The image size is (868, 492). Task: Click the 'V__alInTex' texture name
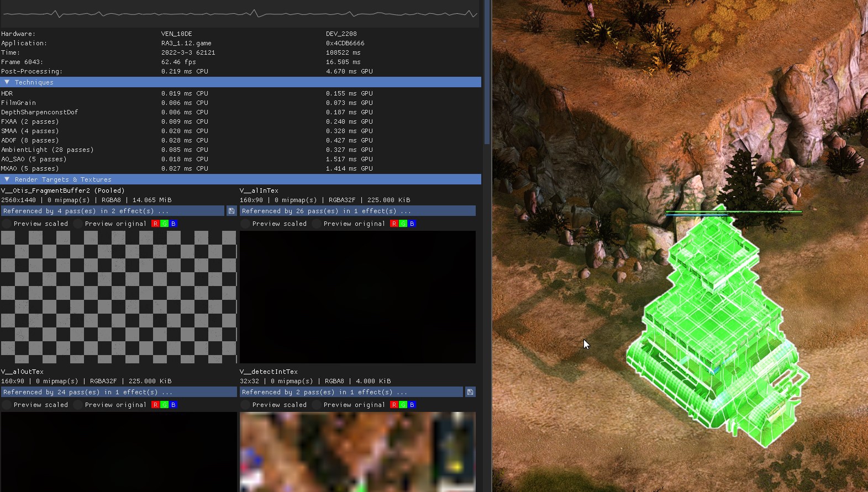[x=259, y=191]
